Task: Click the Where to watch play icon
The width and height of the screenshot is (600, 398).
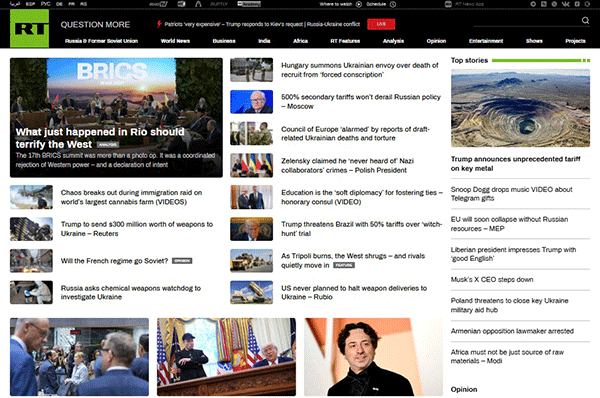Action: [359, 4]
